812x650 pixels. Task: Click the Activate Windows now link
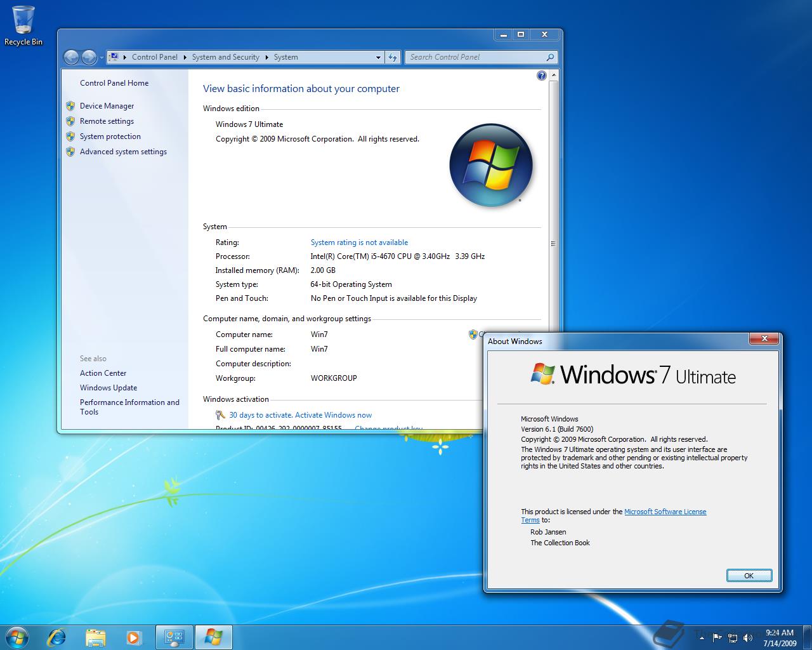click(333, 415)
